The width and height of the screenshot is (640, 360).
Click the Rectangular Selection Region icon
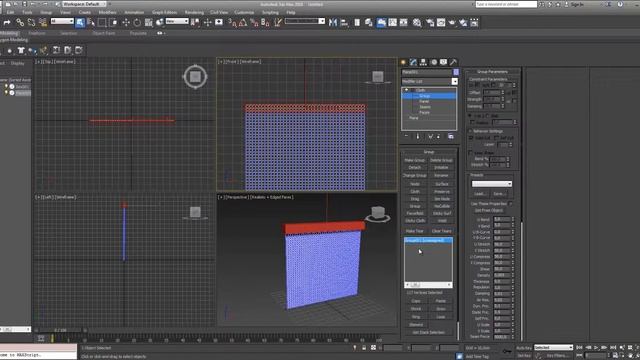tap(102, 22)
